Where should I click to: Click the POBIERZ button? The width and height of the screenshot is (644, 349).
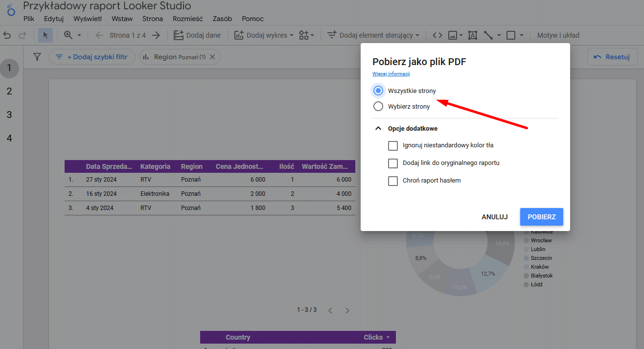pos(542,217)
